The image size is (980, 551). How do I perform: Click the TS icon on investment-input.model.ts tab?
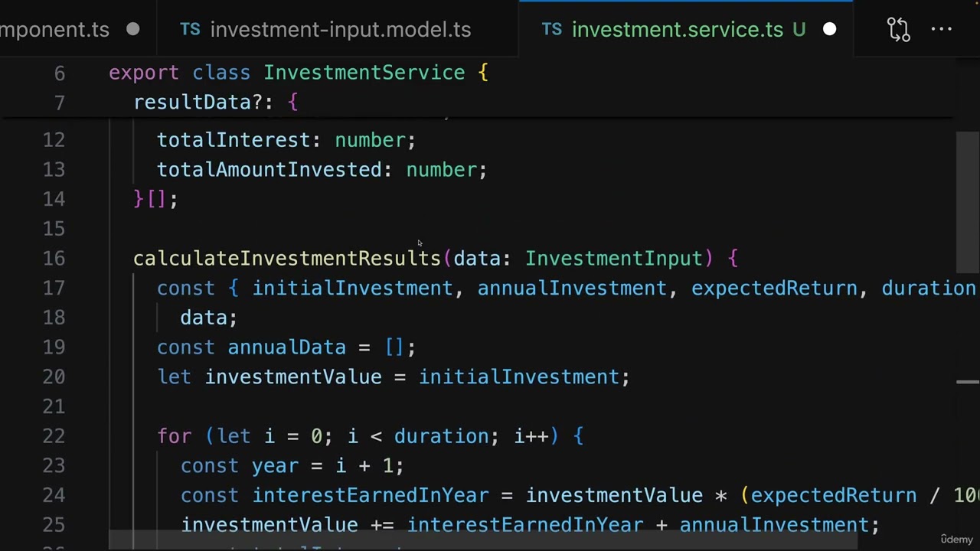190,29
